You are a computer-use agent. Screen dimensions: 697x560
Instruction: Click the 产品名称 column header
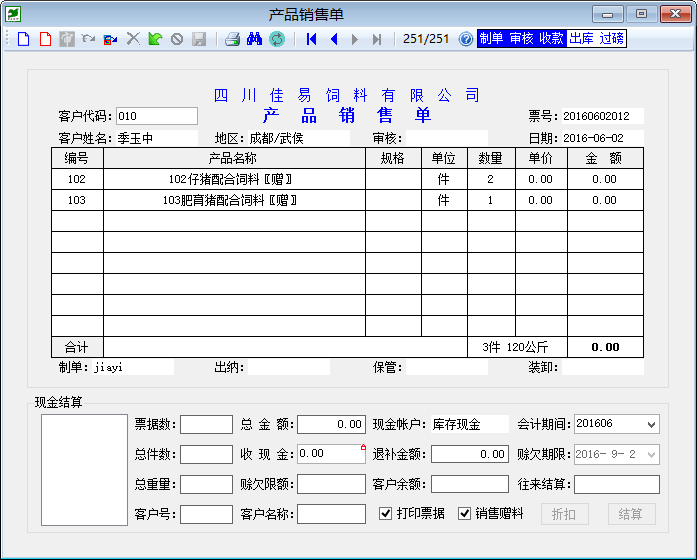(x=234, y=158)
